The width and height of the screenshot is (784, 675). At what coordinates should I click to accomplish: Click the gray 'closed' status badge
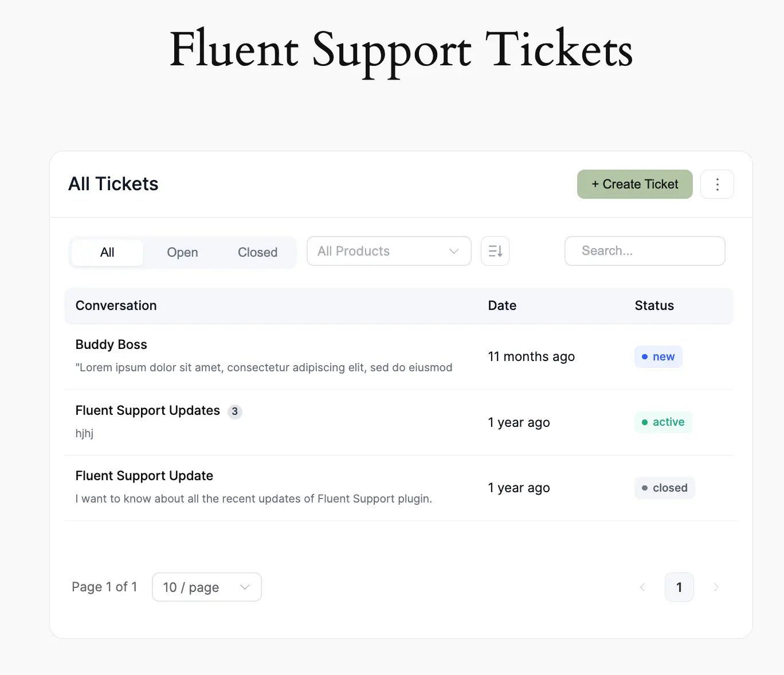(664, 488)
